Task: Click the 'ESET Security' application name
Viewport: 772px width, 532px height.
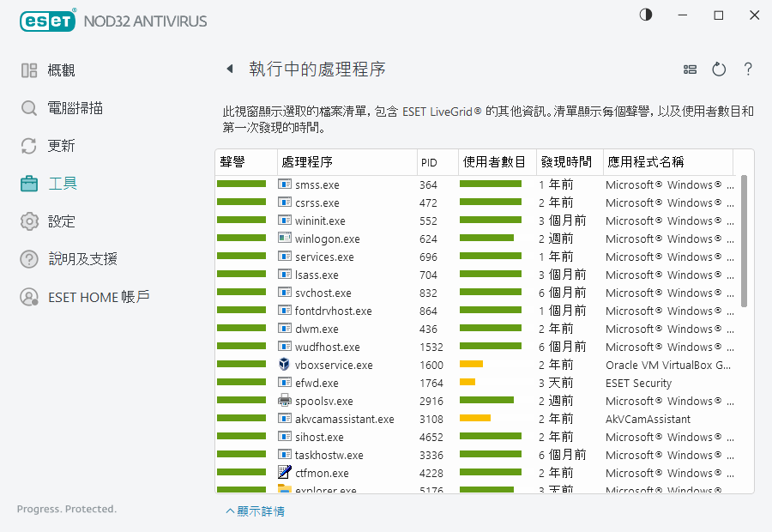Action: click(x=638, y=384)
